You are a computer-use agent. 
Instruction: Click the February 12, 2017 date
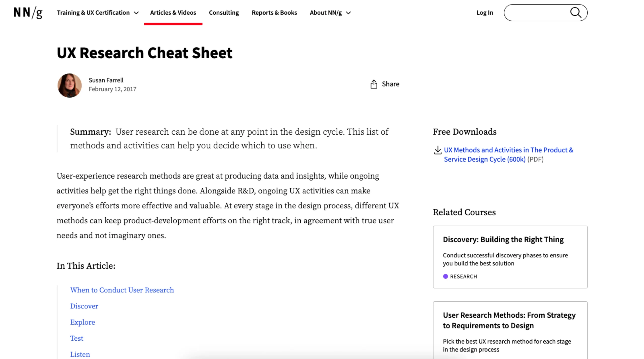point(112,89)
